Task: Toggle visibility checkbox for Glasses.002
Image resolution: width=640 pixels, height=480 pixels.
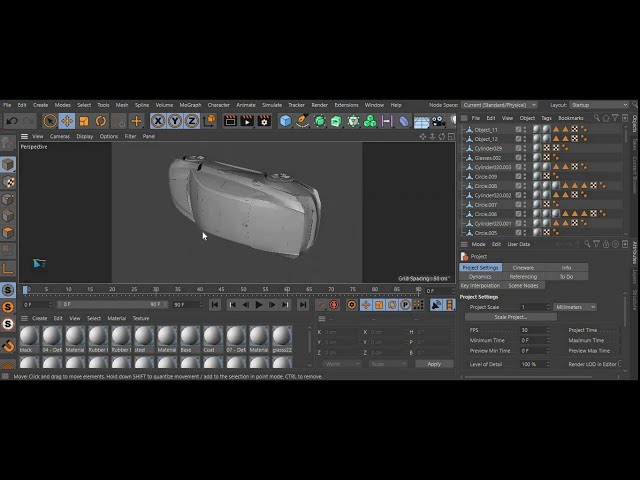Action: 518,158
